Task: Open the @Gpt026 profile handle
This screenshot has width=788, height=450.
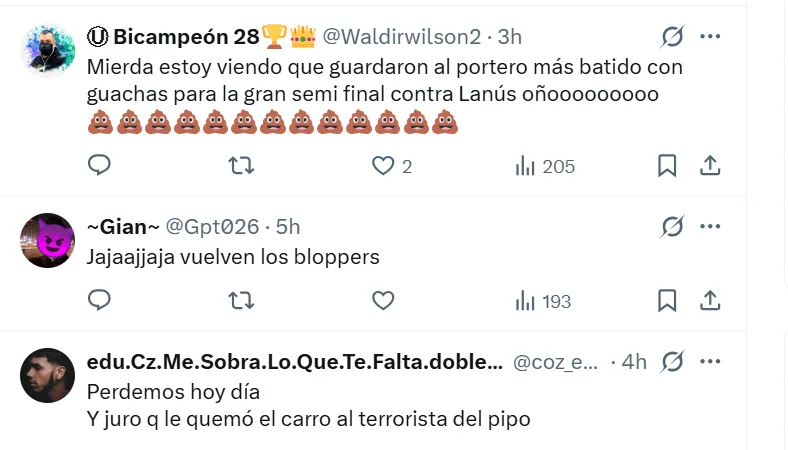Action: 212,227
